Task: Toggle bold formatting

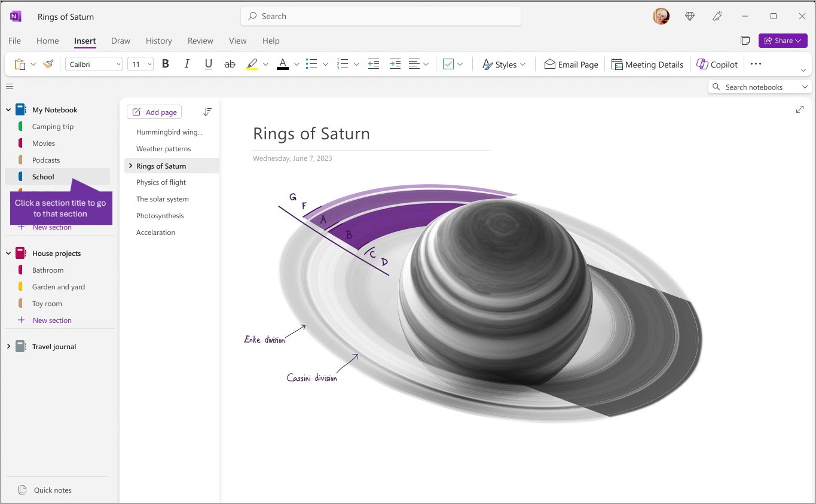Action: 165,63
